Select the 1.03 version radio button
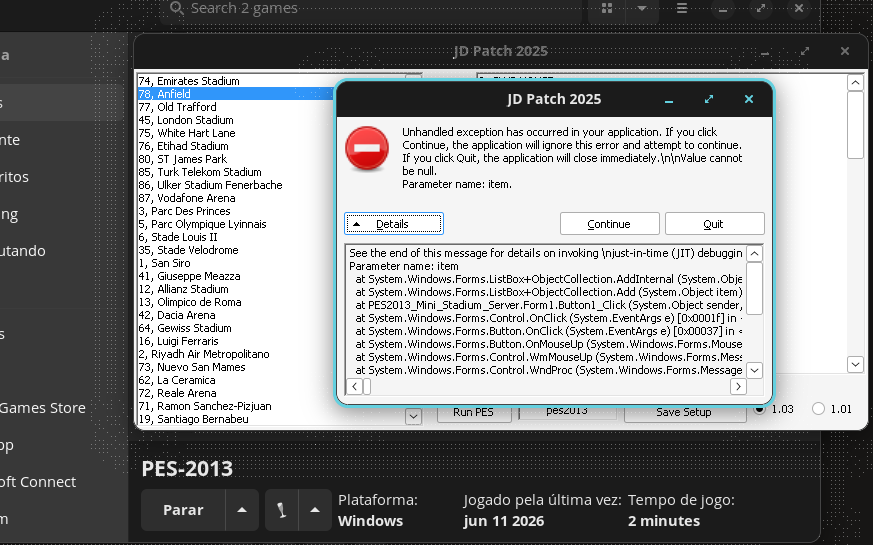Viewport: 873px width, 545px height. click(x=759, y=409)
